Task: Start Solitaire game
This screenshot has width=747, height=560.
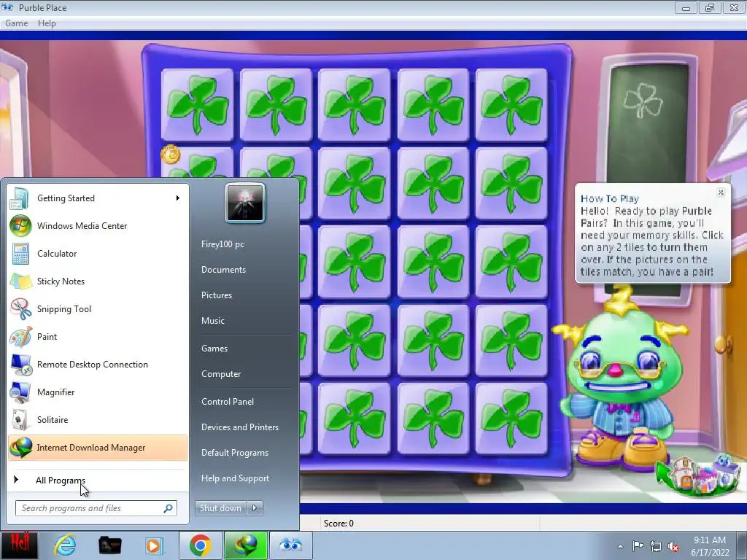Action: tap(98, 419)
